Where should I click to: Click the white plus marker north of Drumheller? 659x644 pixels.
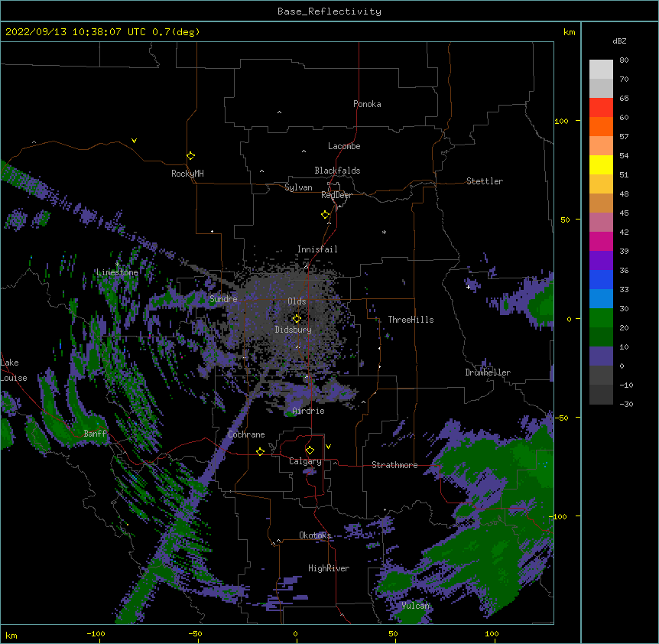point(468,287)
